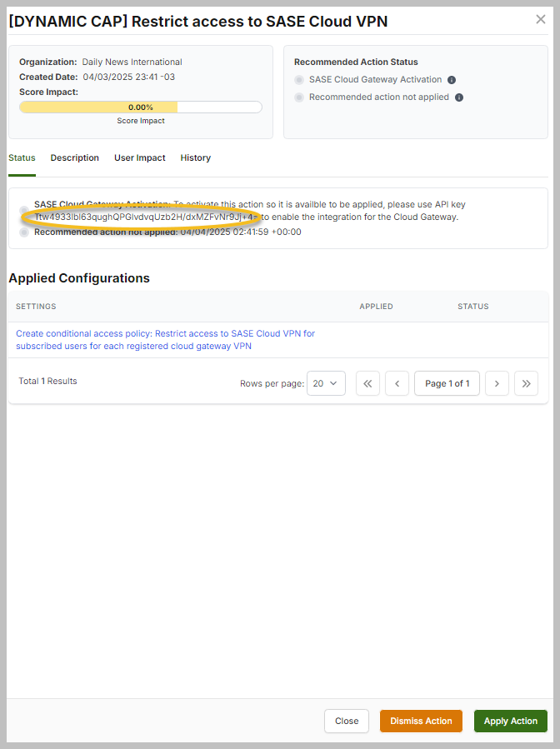Click the Page 1 of 1 indicator
Viewport: 560px width, 749px height.
447,383
